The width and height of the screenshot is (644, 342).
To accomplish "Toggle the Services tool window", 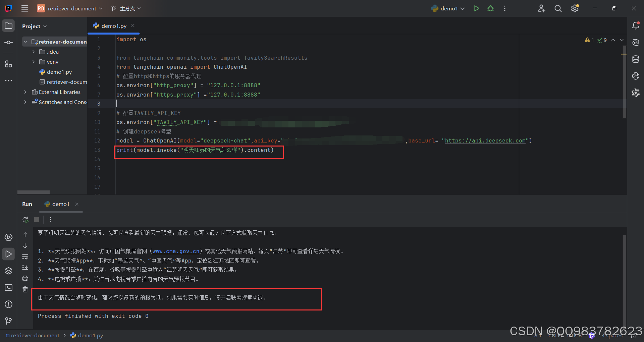I will point(8,237).
